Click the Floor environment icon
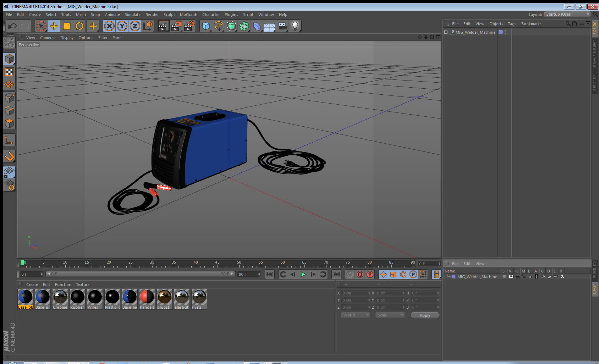 pyautogui.click(x=270, y=26)
